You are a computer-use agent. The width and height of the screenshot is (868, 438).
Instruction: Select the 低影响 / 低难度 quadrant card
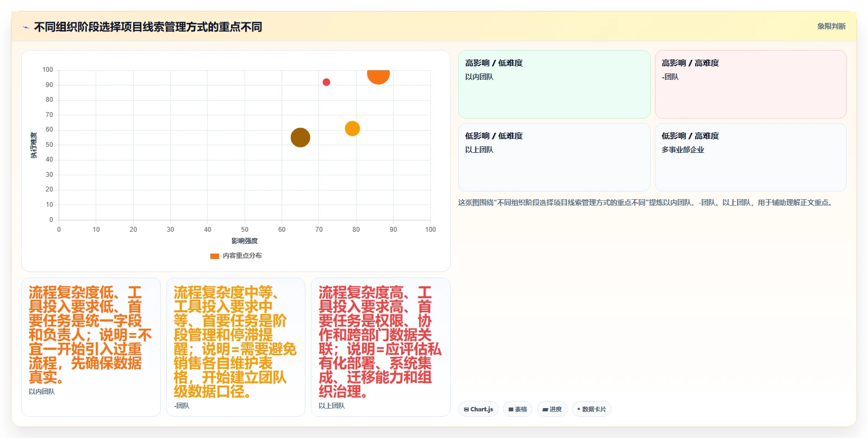coord(554,157)
